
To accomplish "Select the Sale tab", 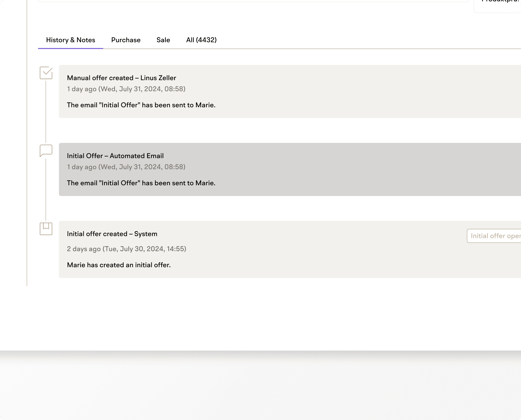I will click(163, 40).
